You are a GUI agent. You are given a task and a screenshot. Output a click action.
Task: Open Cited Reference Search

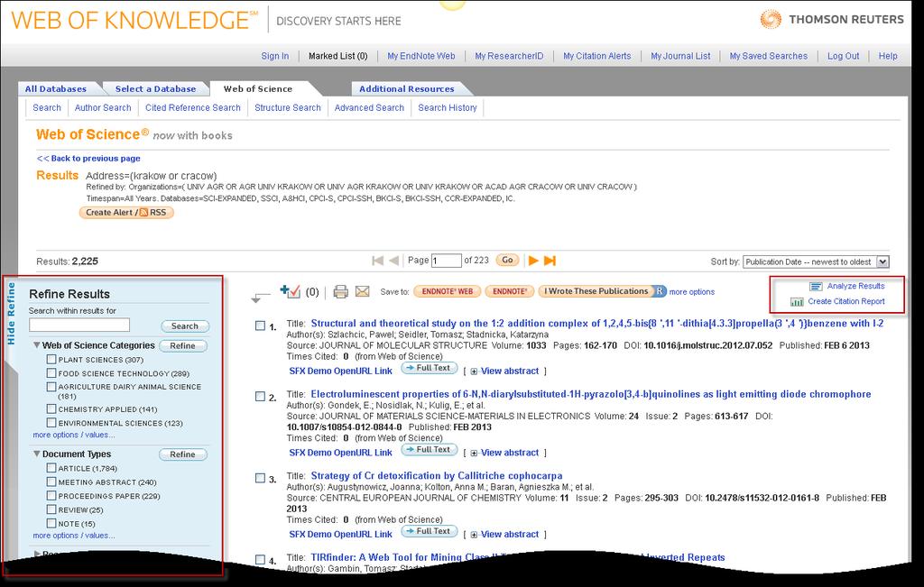pos(193,107)
